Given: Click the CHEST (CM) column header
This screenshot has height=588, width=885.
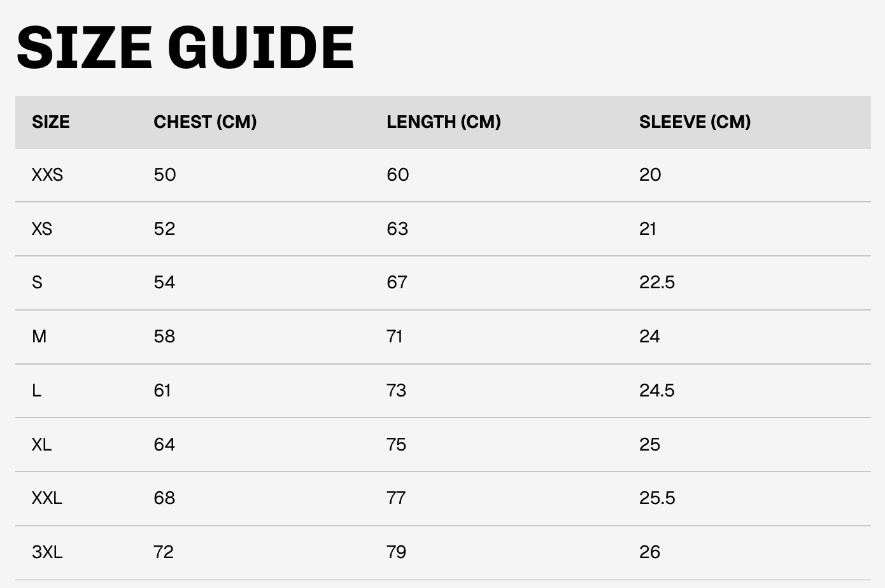Looking at the screenshot, I should (x=205, y=122).
